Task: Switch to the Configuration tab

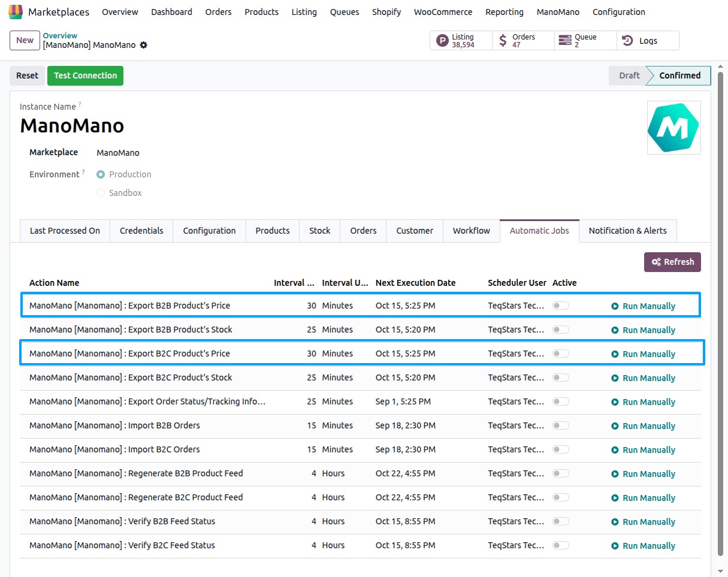Action: tap(209, 231)
